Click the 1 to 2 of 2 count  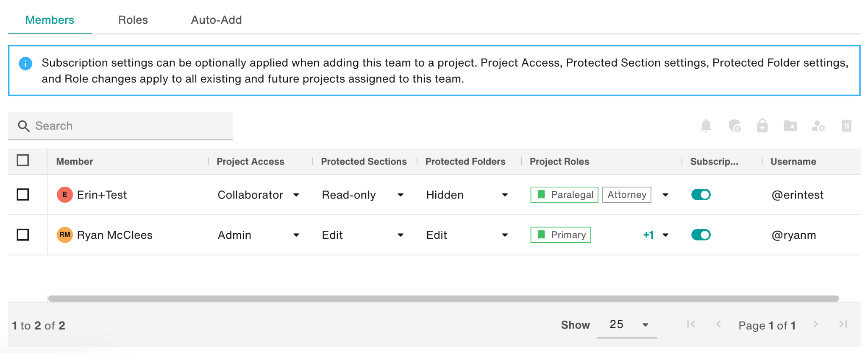[x=39, y=325]
